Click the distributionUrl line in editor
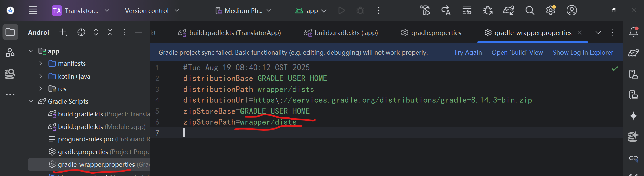The height and width of the screenshot is (176, 644). (358, 100)
